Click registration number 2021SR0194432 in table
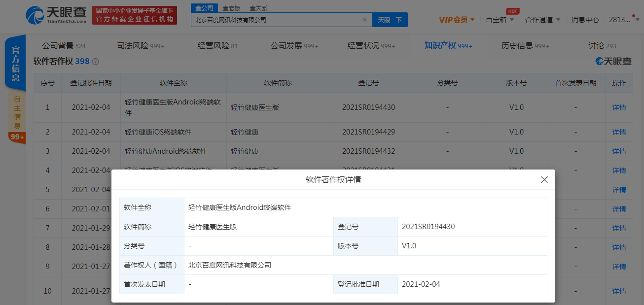Screen dimensions: 644x305 click(368, 151)
